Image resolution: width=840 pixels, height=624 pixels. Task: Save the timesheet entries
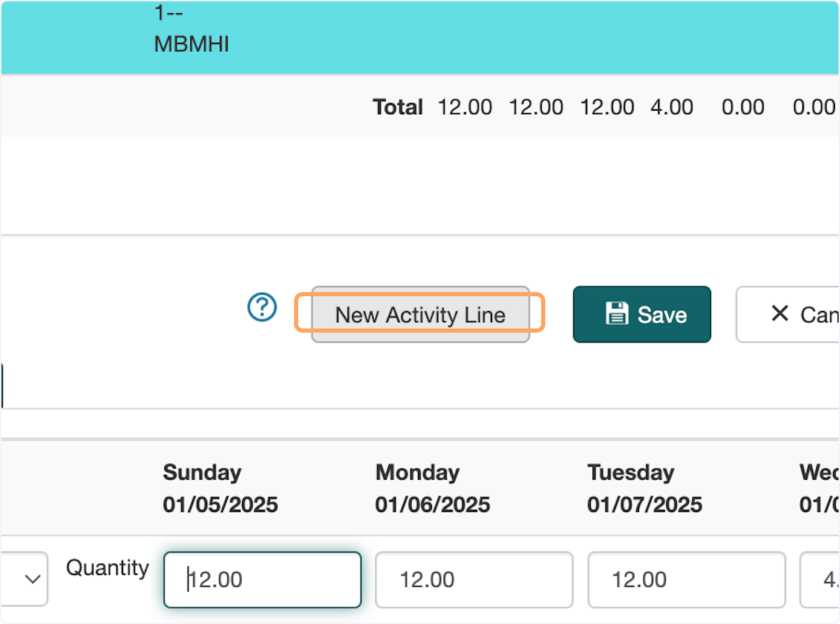[x=641, y=314]
